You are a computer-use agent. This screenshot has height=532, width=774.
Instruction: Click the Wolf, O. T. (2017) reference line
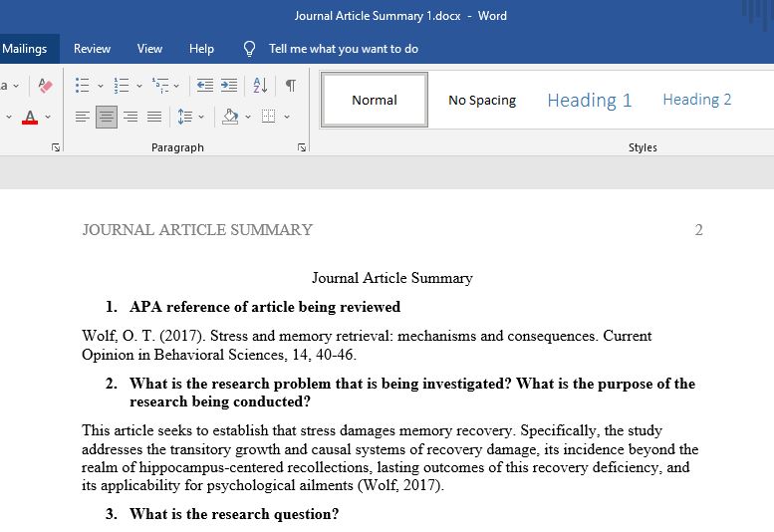tap(367, 336)
